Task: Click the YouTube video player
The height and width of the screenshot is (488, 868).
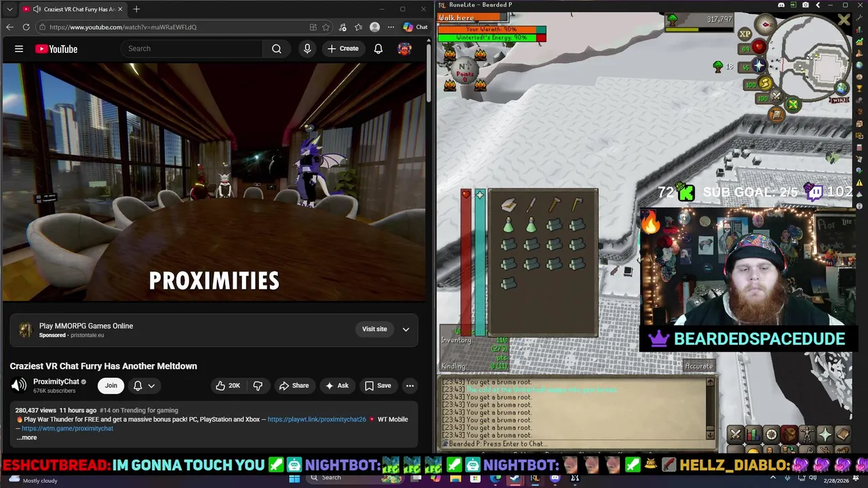Action: point(214,182)
